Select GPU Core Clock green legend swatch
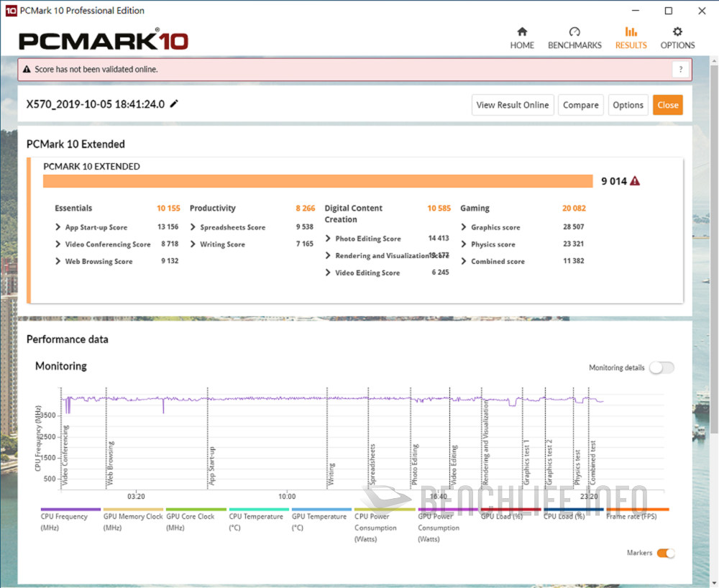Screen dimensions: 719x588 [196, 509]
